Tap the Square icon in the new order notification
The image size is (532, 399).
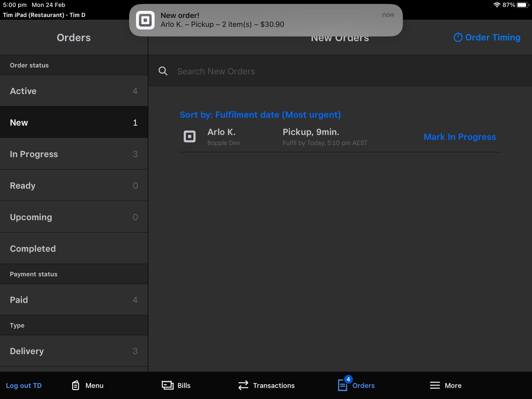(x=145, y=20)
